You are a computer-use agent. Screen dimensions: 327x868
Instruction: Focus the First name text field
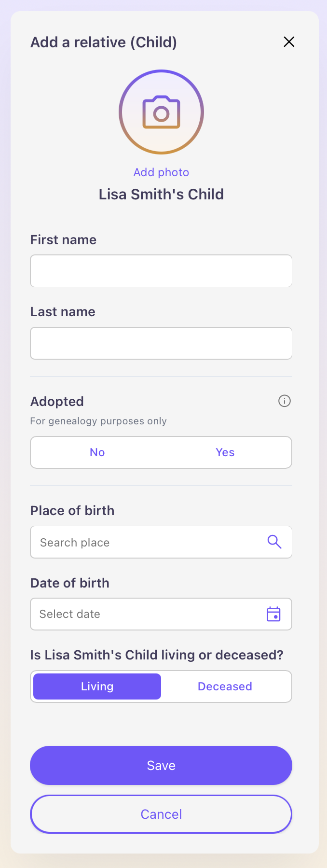[161, 271]
